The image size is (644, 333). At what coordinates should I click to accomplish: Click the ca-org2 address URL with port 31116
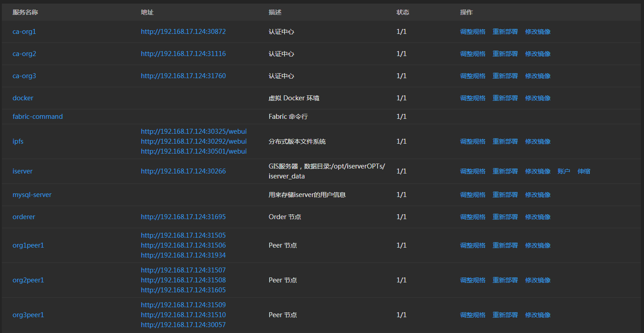point(183,54)
